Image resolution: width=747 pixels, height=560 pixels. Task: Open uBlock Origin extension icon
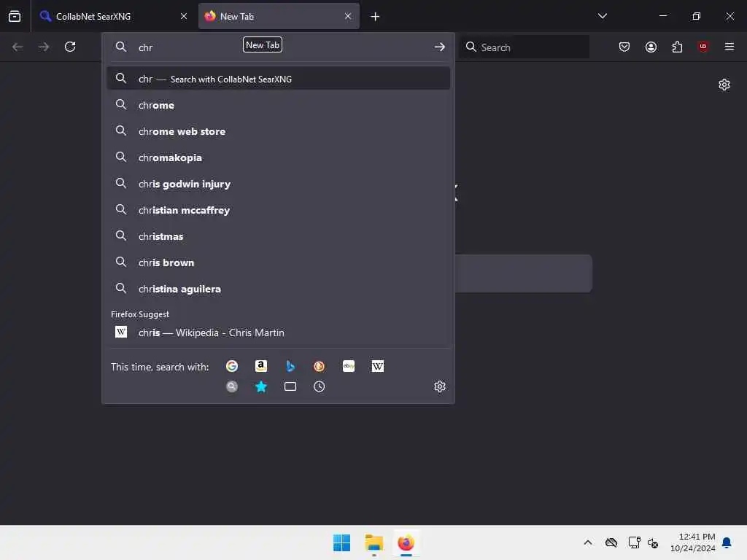pos(703,47)
